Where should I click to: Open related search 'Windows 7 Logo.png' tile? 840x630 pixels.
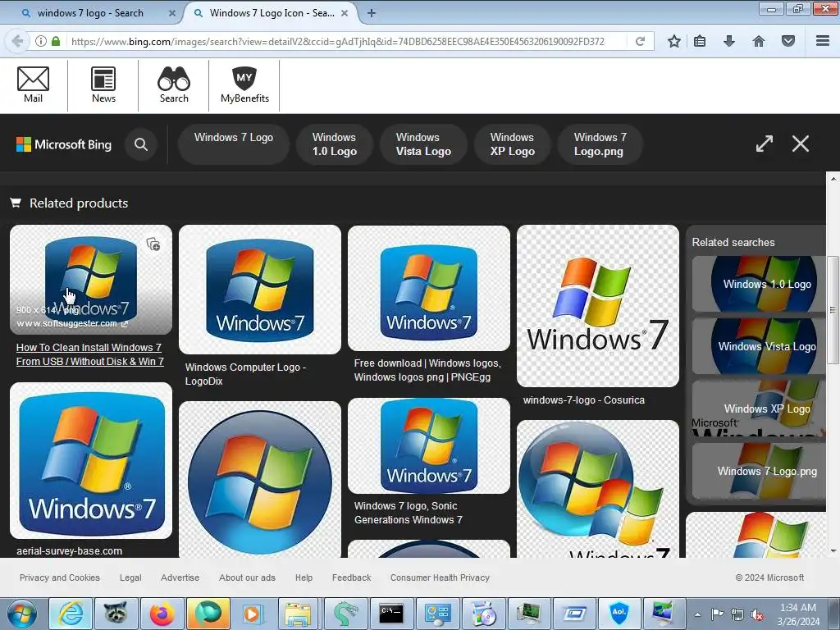(x=759, y=471)
